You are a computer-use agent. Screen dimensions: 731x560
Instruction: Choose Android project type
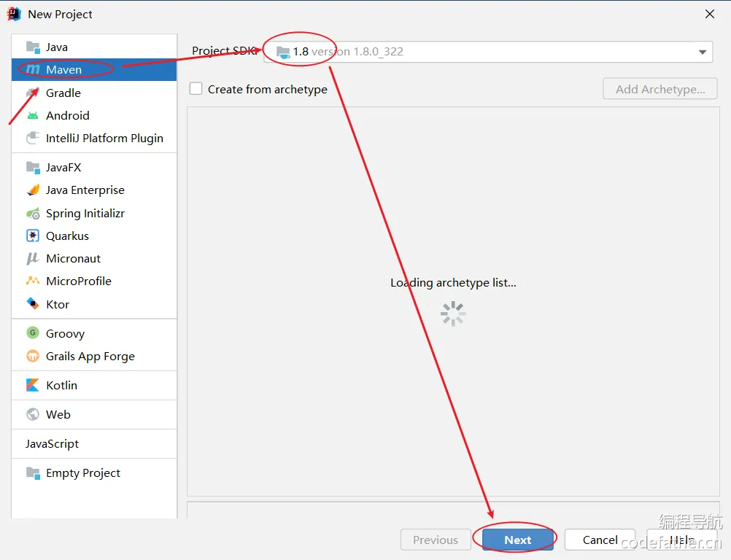[94, 115]
